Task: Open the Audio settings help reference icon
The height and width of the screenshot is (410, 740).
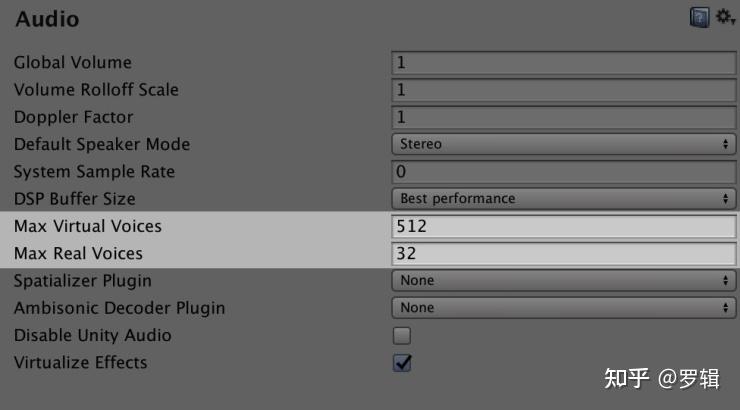Action: 699,18
